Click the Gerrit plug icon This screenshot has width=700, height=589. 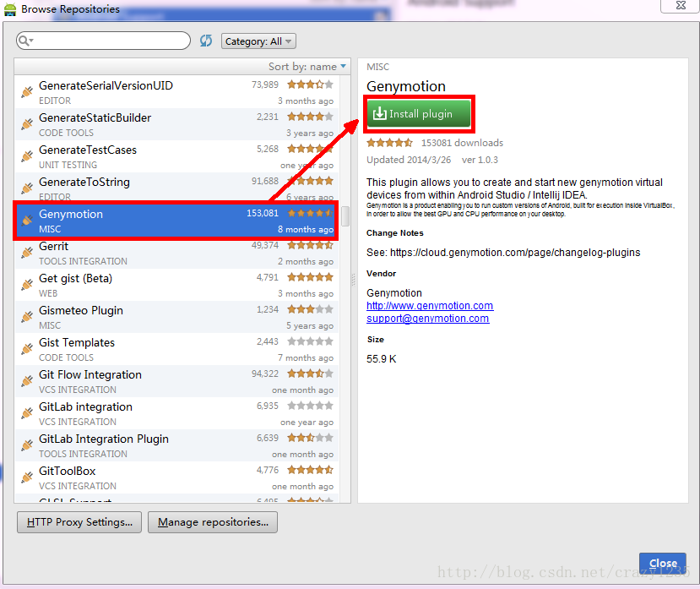click(x=27, y=253)
